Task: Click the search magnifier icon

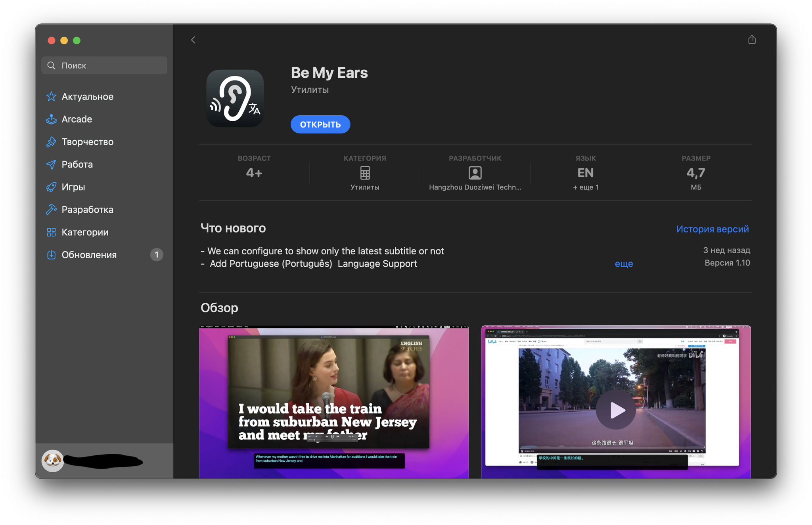Action: point(52,65)
